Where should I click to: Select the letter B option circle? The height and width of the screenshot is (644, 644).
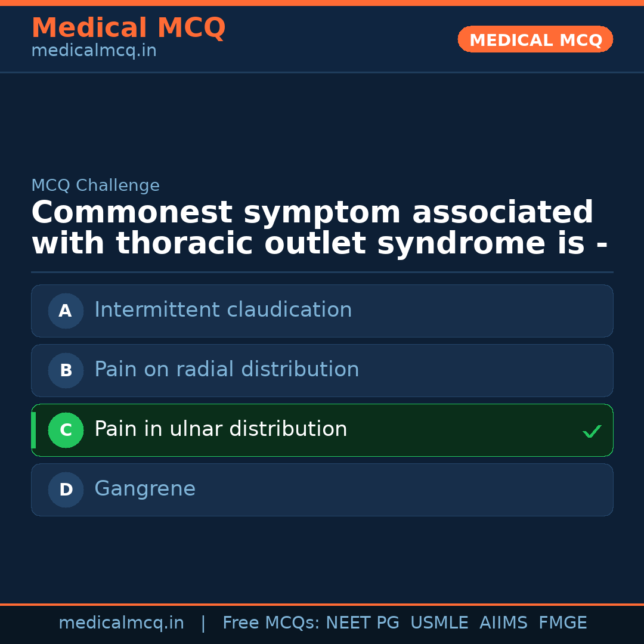click(66, 370)
